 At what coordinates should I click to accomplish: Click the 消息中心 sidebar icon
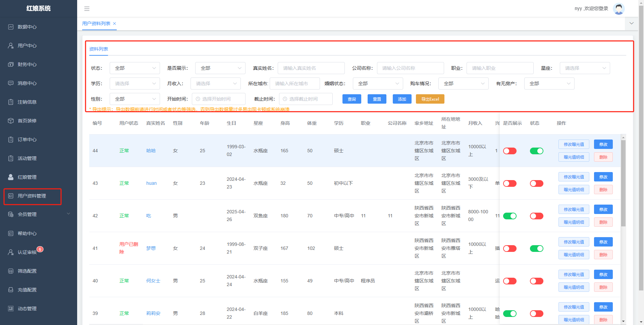click(x=11, y=83)
